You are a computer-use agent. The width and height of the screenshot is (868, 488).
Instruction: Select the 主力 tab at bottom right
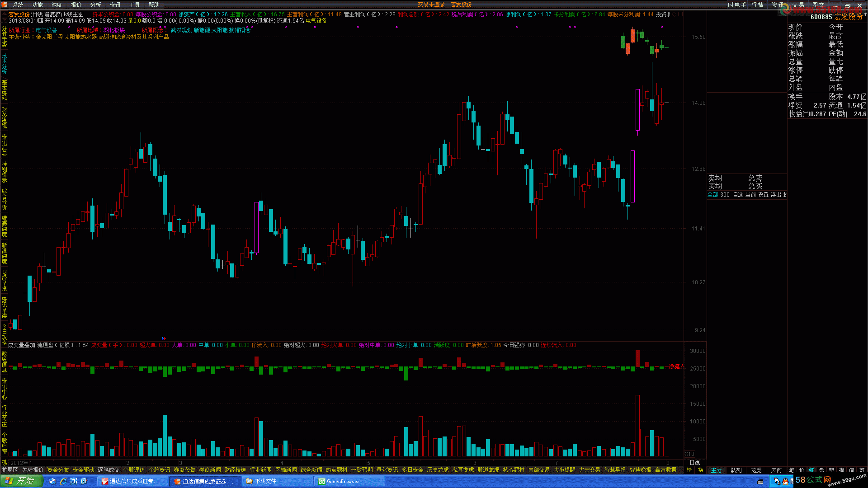pyautogui.click(x=717, y=470)
